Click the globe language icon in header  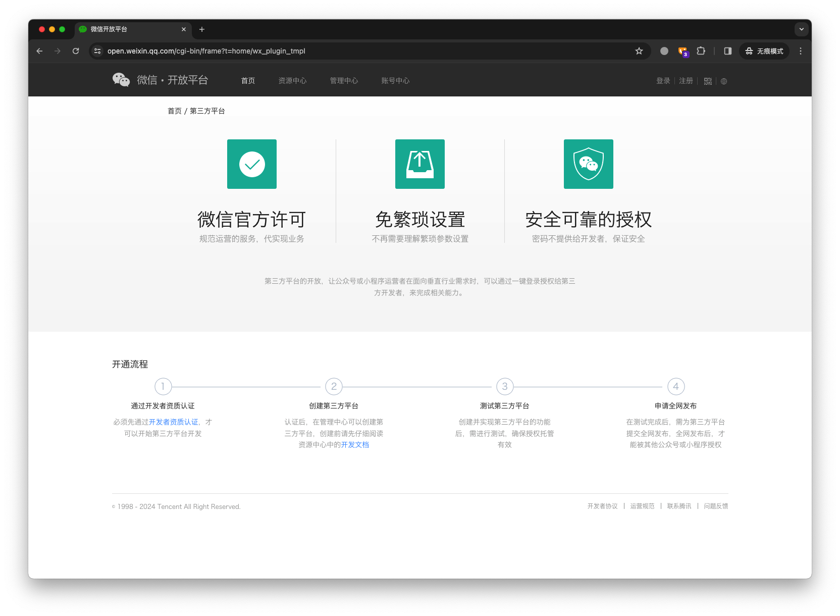pyautogui.click(x=724, y=81)
